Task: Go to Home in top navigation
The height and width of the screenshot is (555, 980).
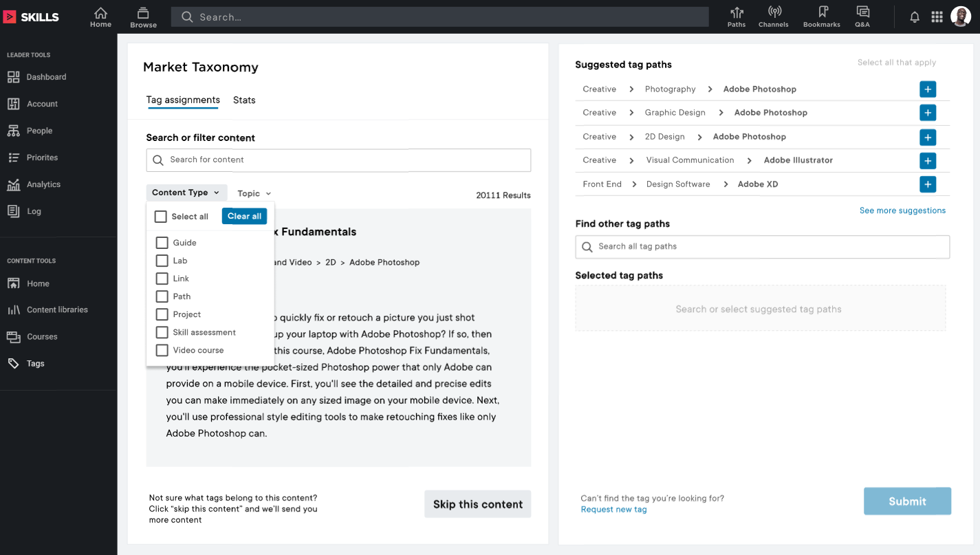Action: [100, 17]
